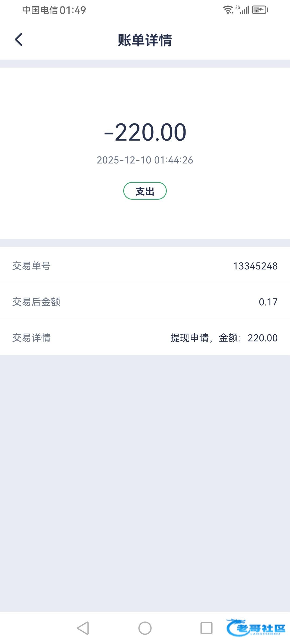Select the 交易单号 row label
Viewport: 290px width, 644px height.
coord(31,266)
